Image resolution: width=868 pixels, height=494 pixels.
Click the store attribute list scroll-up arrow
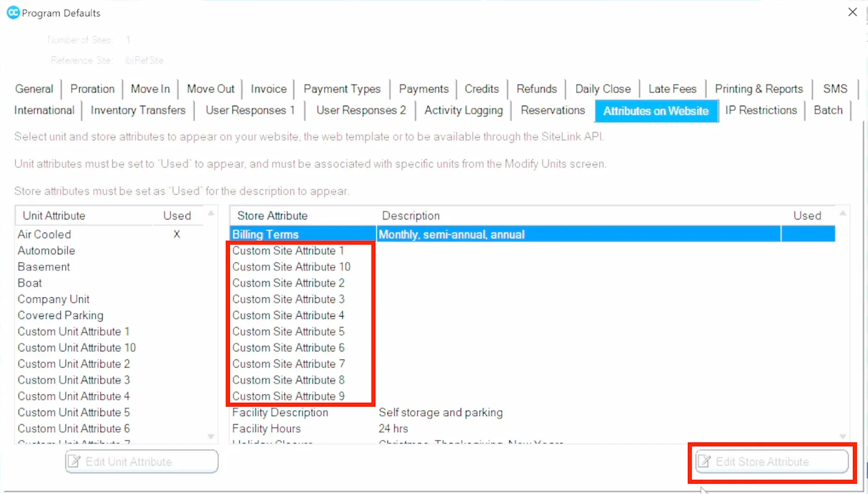pyautogui.click(x=843, y=213)
